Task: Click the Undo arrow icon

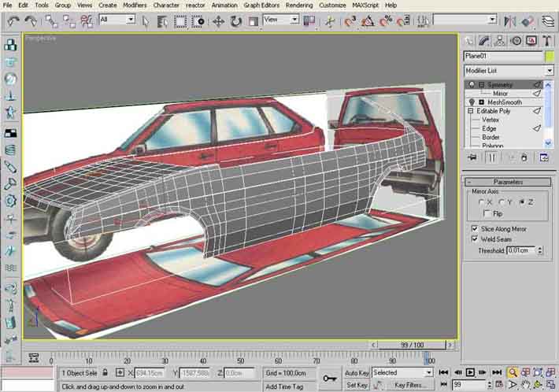Action: 13,20
